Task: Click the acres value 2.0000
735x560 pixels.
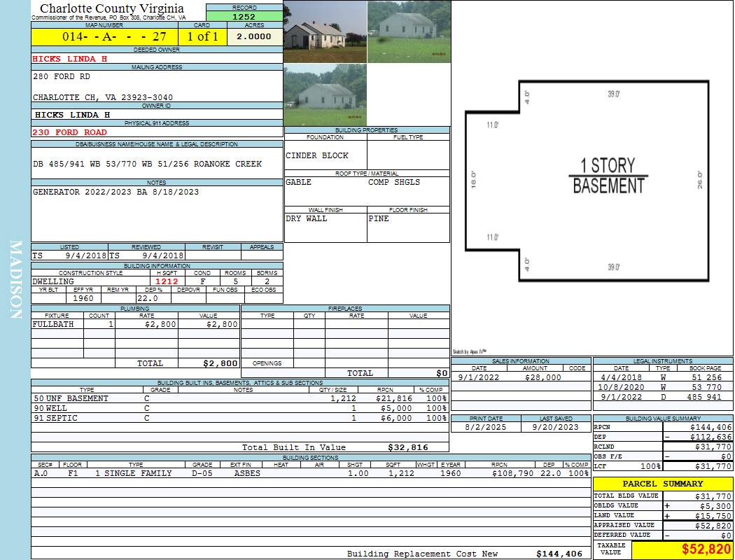Action: click(254, 36)
